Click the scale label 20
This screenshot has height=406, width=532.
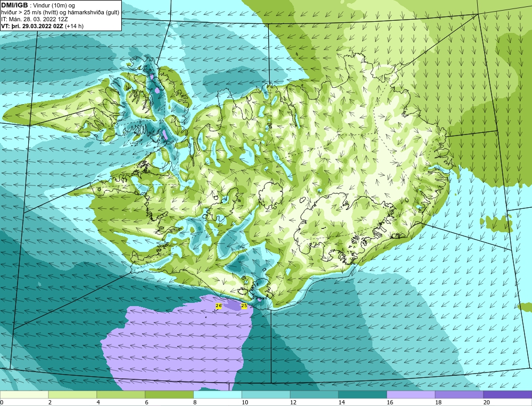tap(487, 402)
